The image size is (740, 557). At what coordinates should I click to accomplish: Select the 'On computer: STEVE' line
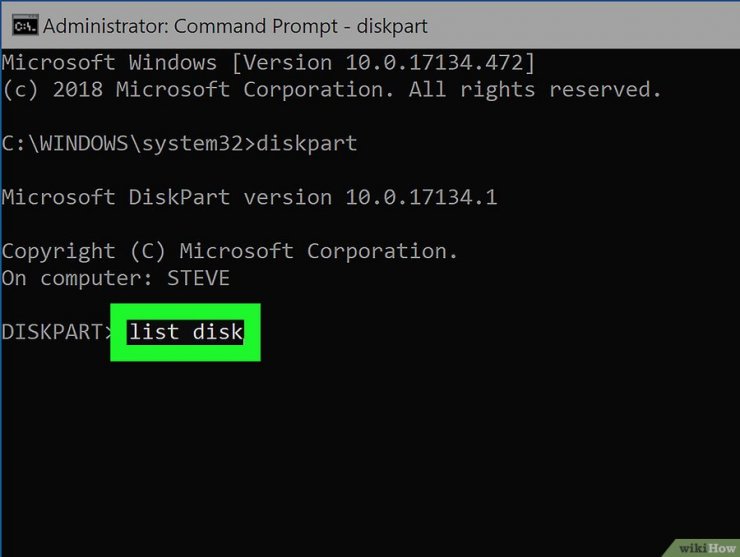tap(116, 278)
